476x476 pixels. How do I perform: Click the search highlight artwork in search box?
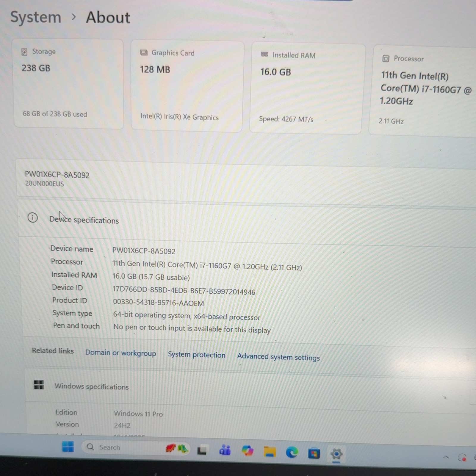click(x=177, y=449)
